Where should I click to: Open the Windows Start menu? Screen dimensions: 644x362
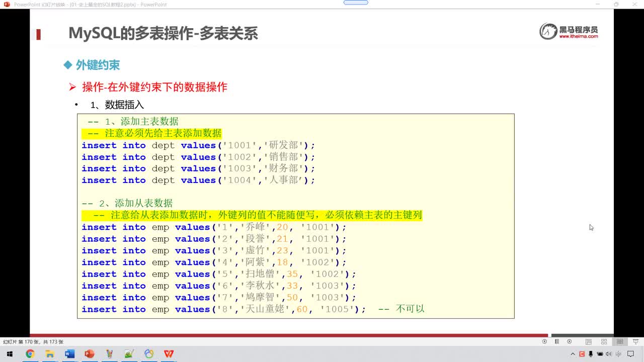[10, 354]
